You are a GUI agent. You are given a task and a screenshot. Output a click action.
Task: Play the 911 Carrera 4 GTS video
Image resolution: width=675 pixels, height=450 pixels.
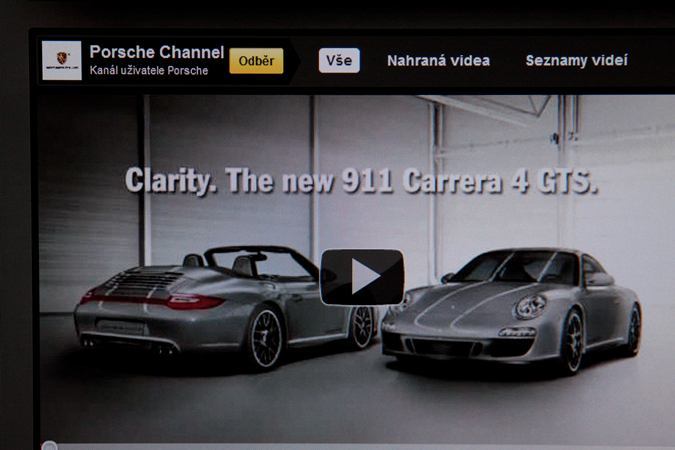point(362,277)
